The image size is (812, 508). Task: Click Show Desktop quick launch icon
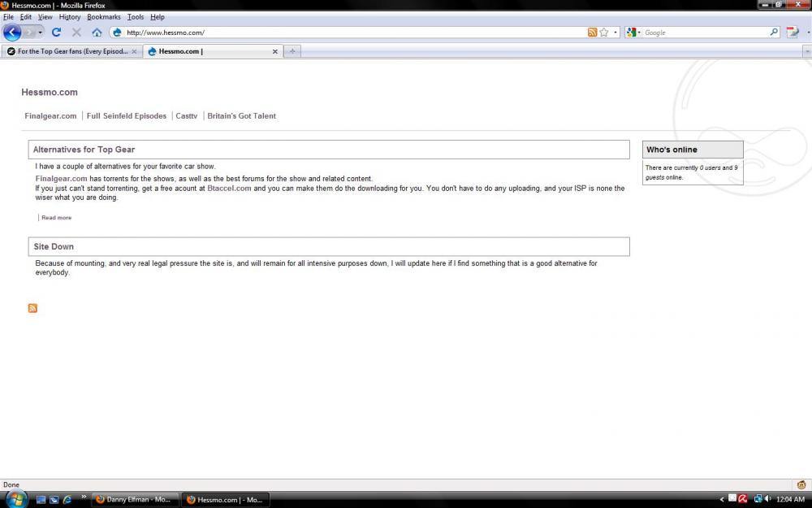coord(41,500)
